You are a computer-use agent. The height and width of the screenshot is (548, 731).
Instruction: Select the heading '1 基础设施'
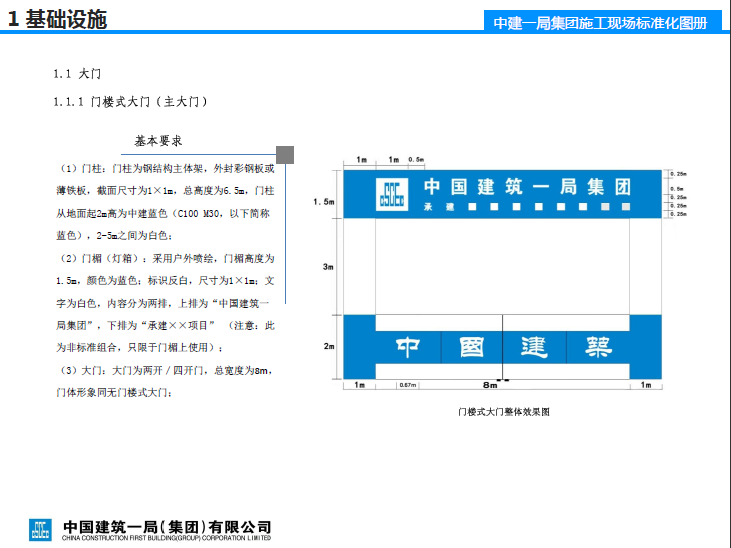[x=58, y=20]
